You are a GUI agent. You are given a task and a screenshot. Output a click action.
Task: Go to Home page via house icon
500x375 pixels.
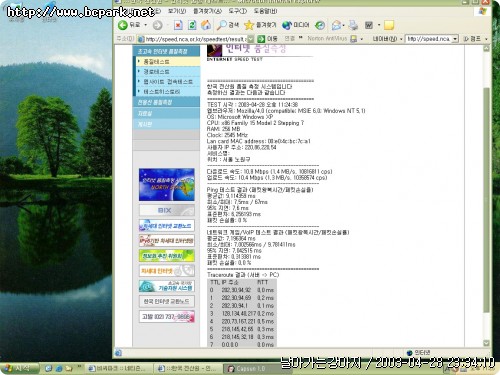coord(206,25)
